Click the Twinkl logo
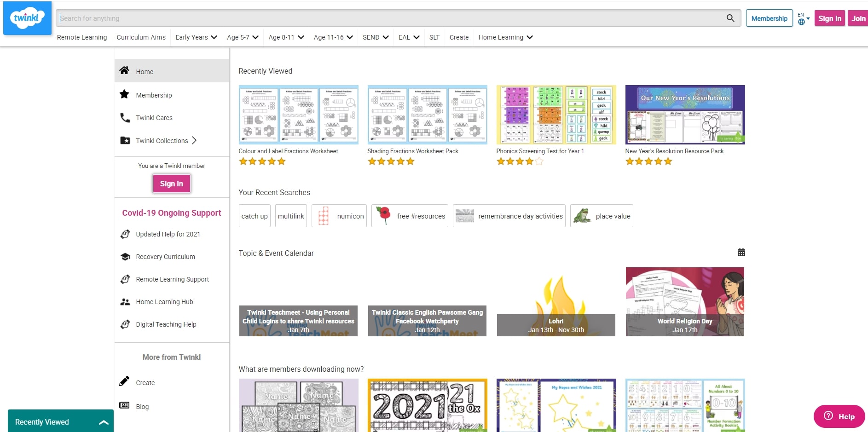The image size is (868, 432). click(27, 18)
